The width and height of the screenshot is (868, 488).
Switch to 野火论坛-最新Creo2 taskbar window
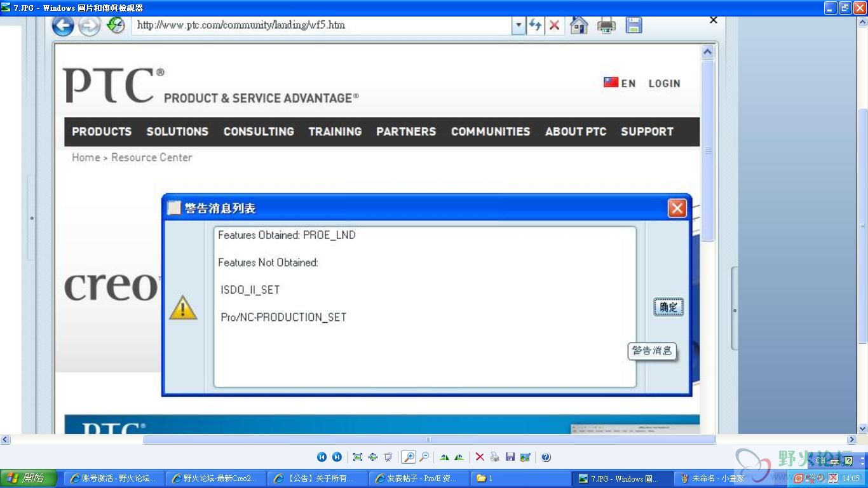pos(215,478)
